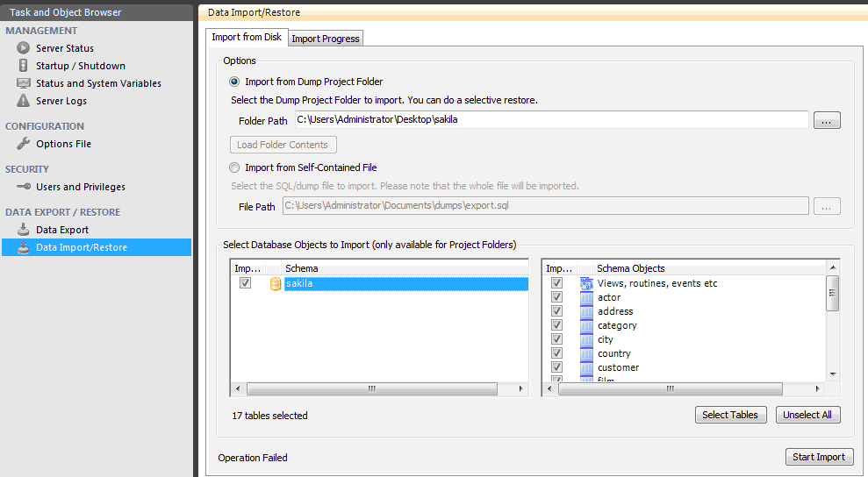Switch to the Import Progress tab
Image resolution: width=868 pixels, height=477 pixels.
pos(326,39)
